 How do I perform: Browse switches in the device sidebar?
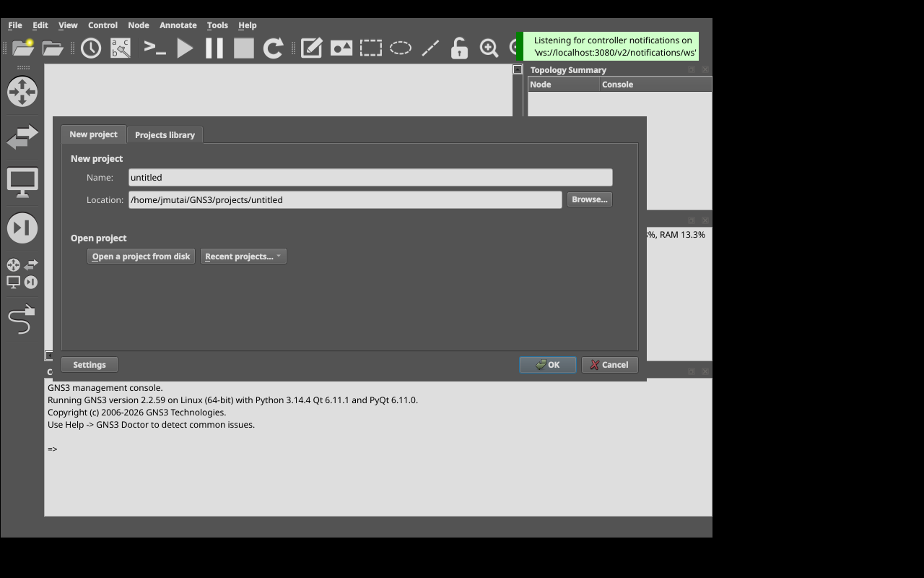click(22, 137)
